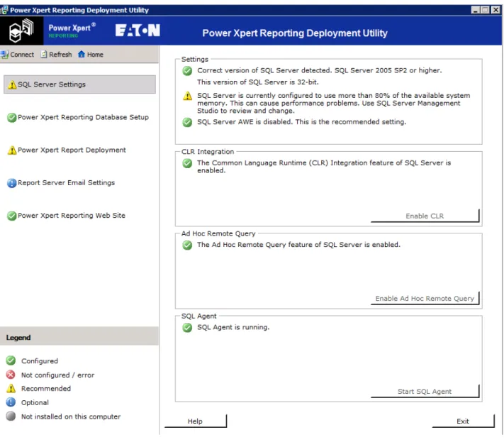Click green check beside Reporting Web Site

point(12,216)
